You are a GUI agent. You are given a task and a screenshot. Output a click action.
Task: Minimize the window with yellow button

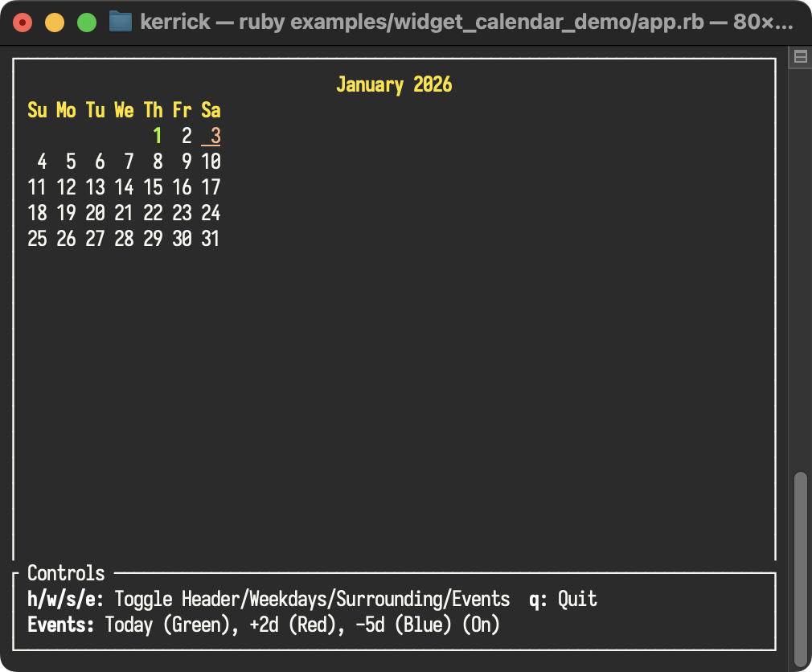tap(55, 23)
